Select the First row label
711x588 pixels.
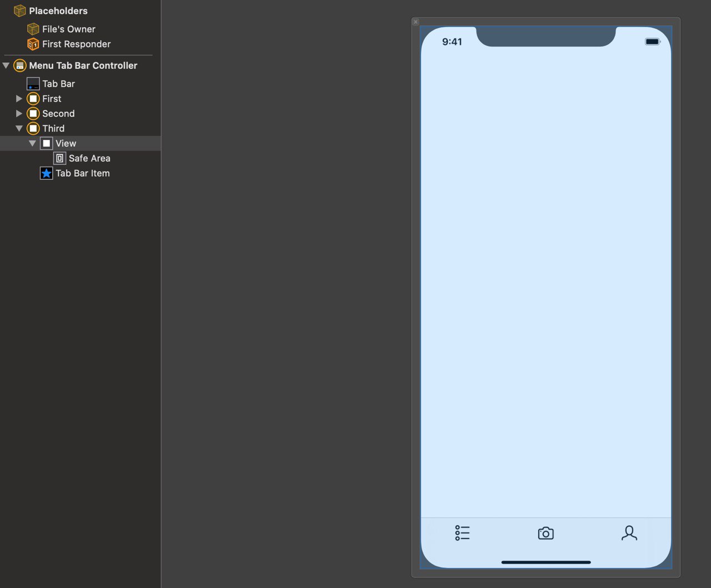coord(52,99)
